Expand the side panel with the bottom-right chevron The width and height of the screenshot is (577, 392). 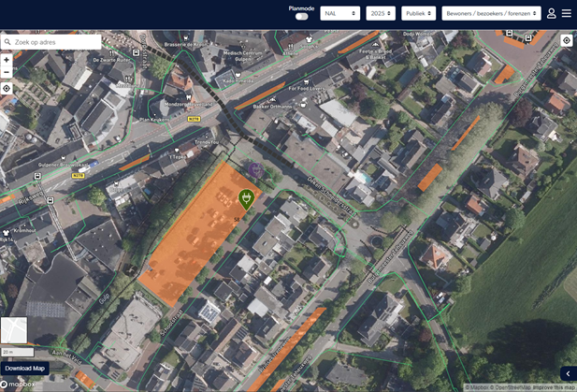tap(567, 373)
